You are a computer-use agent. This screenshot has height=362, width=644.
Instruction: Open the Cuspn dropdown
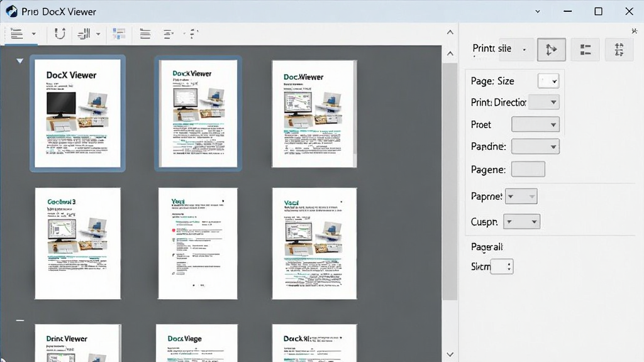[x=521, y=222]
